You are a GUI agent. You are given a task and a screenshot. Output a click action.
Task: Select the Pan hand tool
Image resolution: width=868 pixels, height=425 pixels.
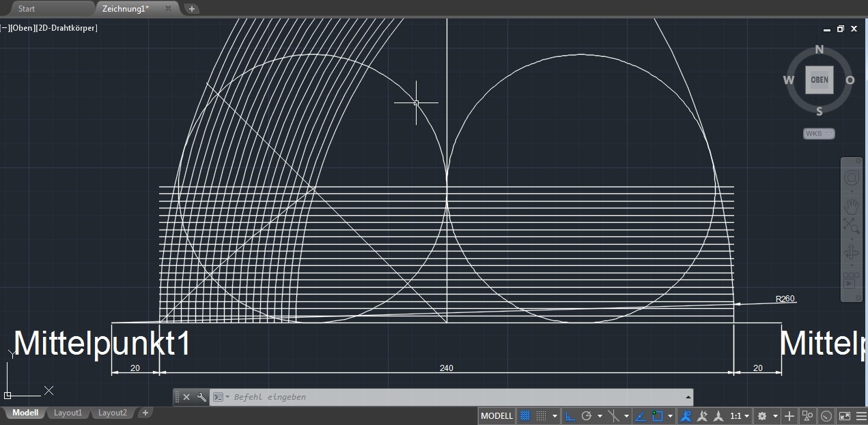[852, 206]
